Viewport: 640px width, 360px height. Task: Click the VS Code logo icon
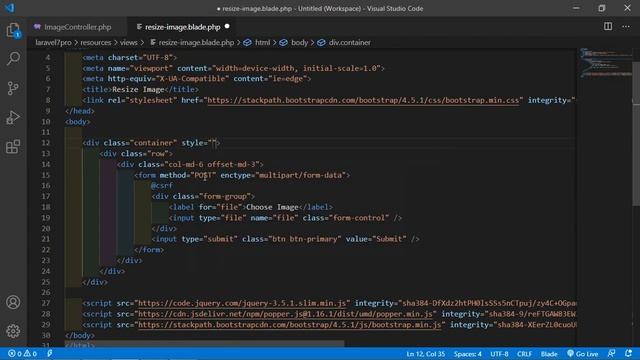click(x=9, y=8)
